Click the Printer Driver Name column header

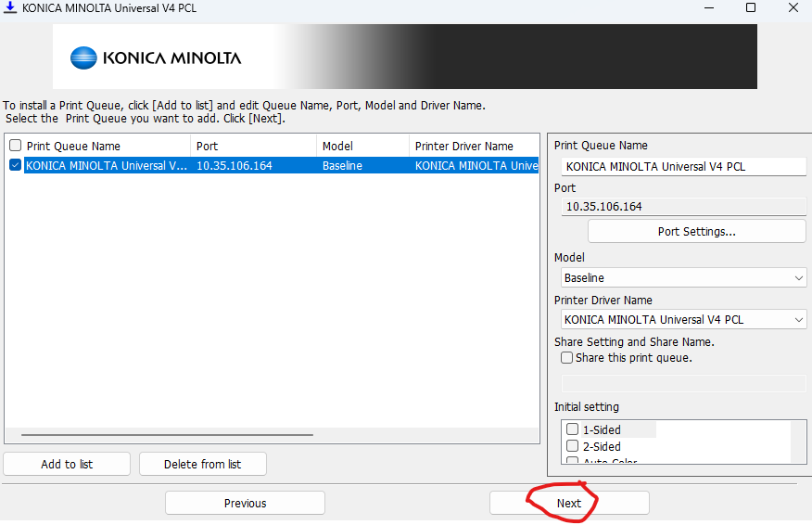[x=473, y=146]
